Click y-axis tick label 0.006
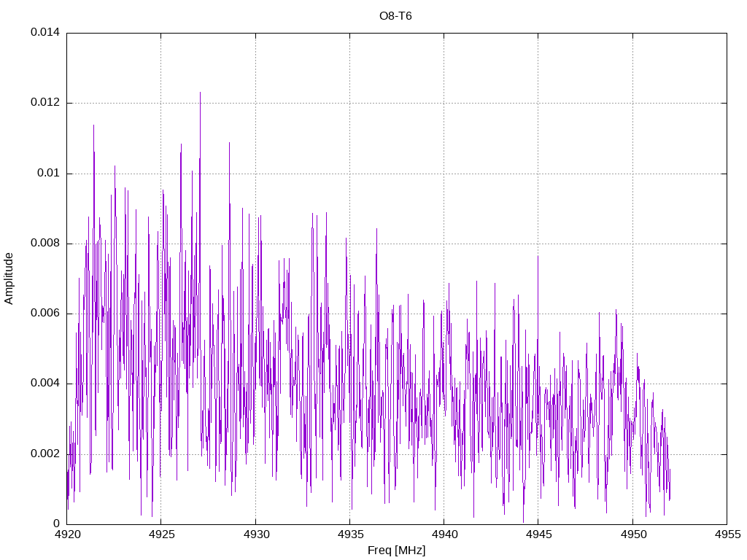 coord(45,313)
